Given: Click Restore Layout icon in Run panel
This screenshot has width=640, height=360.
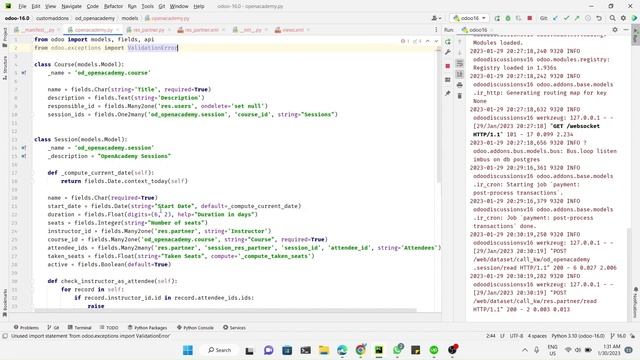Looking at the screenshot, I should pyautogui.click(x=448, y=80).
